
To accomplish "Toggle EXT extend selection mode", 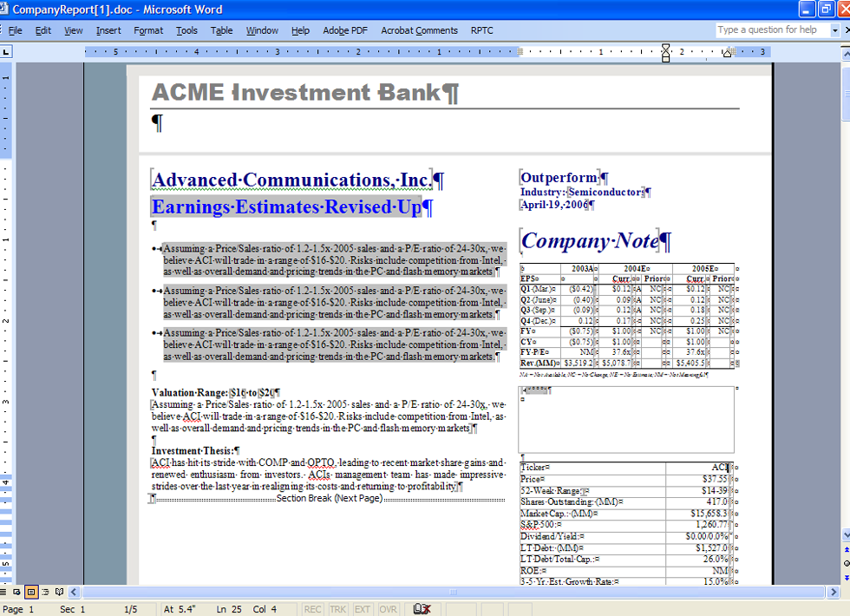I will point(363,609).
